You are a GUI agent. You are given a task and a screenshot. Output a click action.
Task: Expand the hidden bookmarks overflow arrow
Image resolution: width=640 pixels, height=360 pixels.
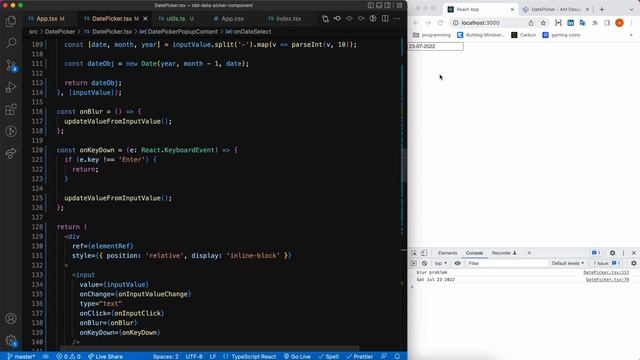(631, 35)
